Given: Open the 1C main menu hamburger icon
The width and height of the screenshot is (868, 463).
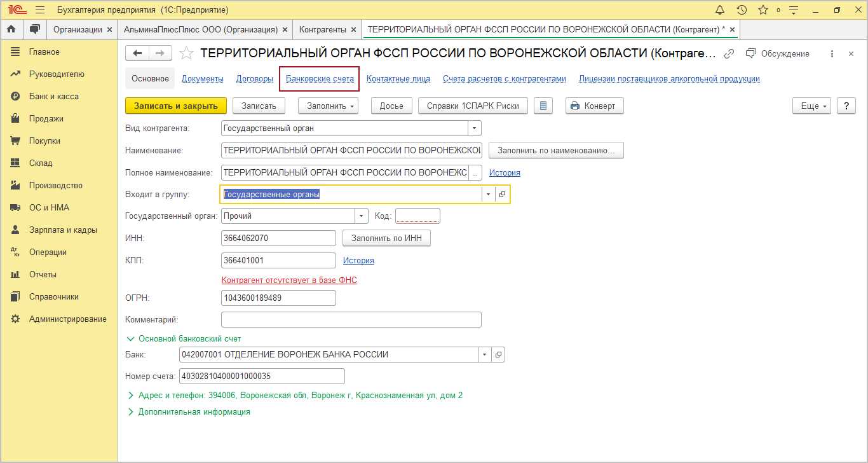Looking at the screenshot, I should (40, 10).
